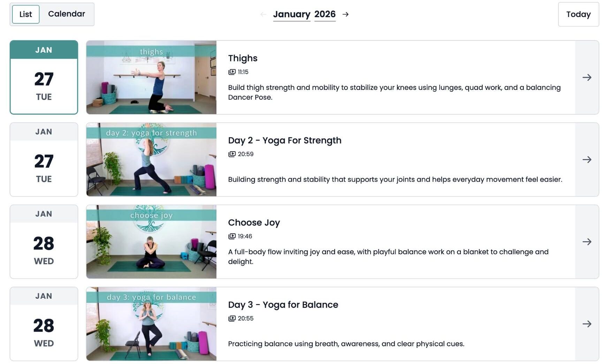This screenshot has height=364, width=610.
Task: Open Thighs class via right arrow
Action: (587, 77)
